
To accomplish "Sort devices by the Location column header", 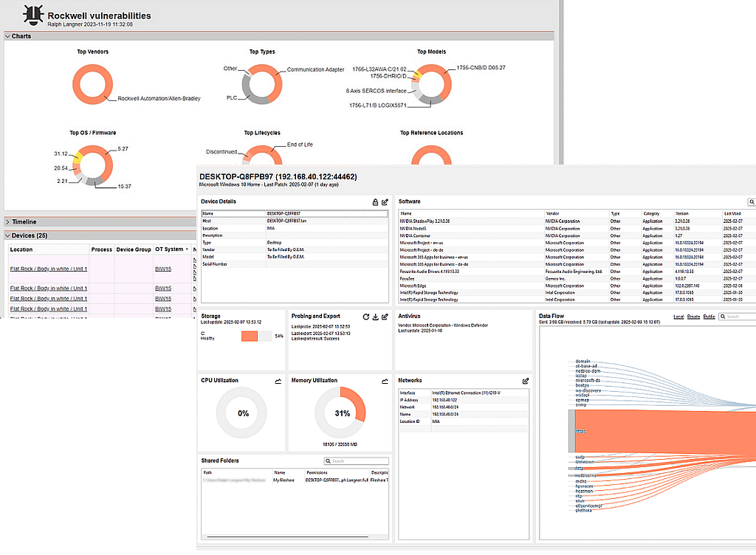I will point(21,249).
